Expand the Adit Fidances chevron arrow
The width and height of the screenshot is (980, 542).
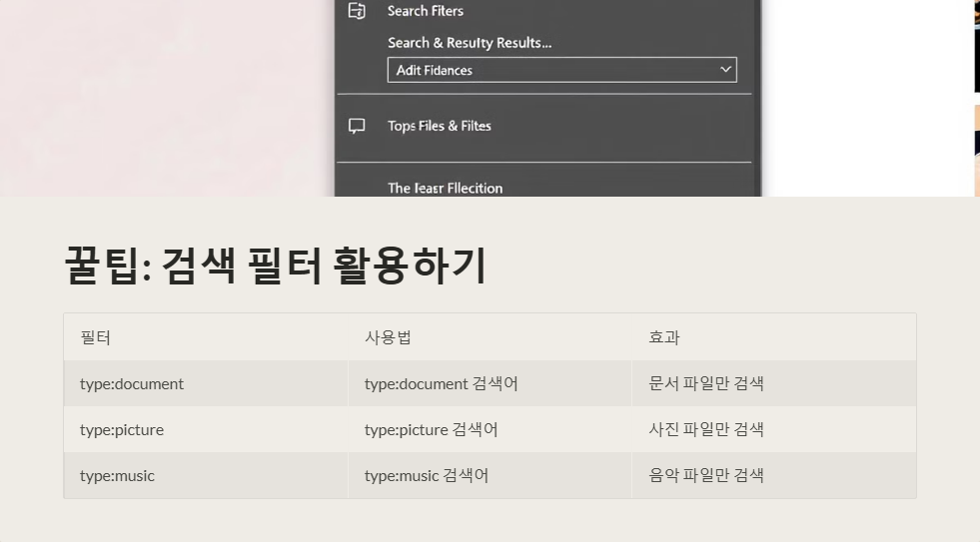(725, 69)
